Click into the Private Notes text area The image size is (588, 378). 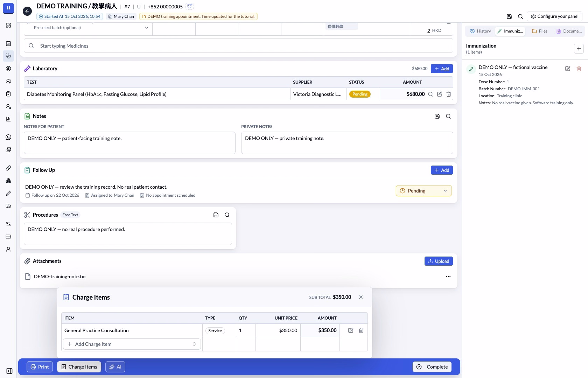(x=347, y=143)
